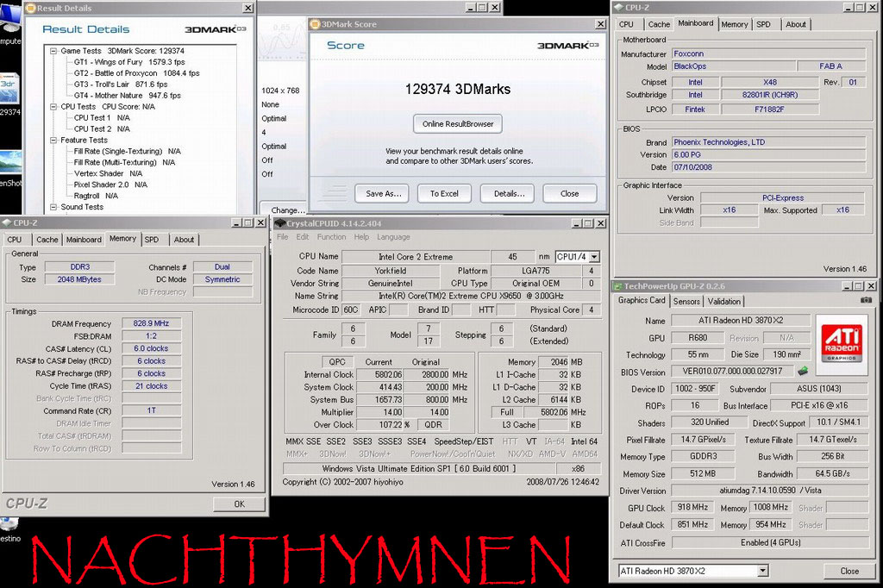Select SPD tab in mainboard CPU-Z window

pyautogui.click(x=763, y=24)
